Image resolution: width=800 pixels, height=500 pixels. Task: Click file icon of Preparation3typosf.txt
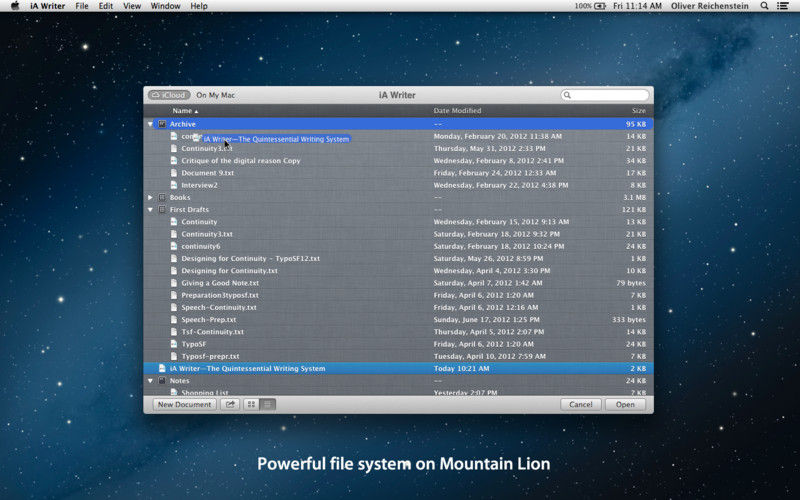tap(173, 295)
